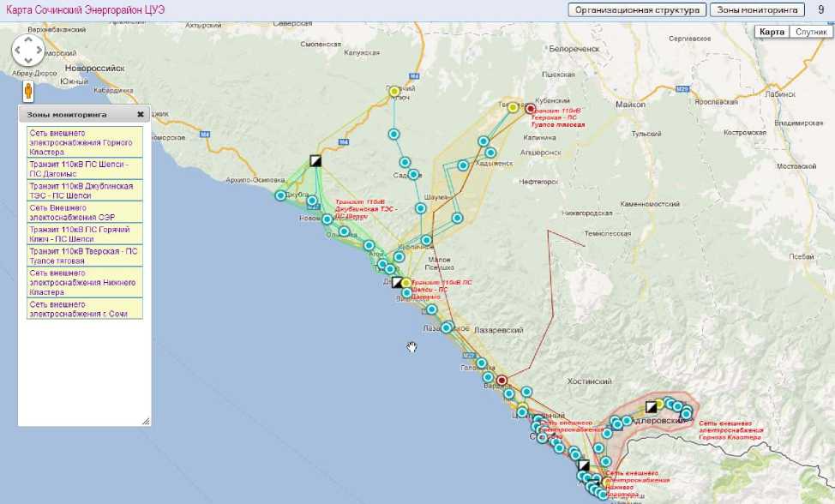Select the yellow marker at Горячий Ключ
This screenshot has width=835, height=504.
(x=394, y=91)
